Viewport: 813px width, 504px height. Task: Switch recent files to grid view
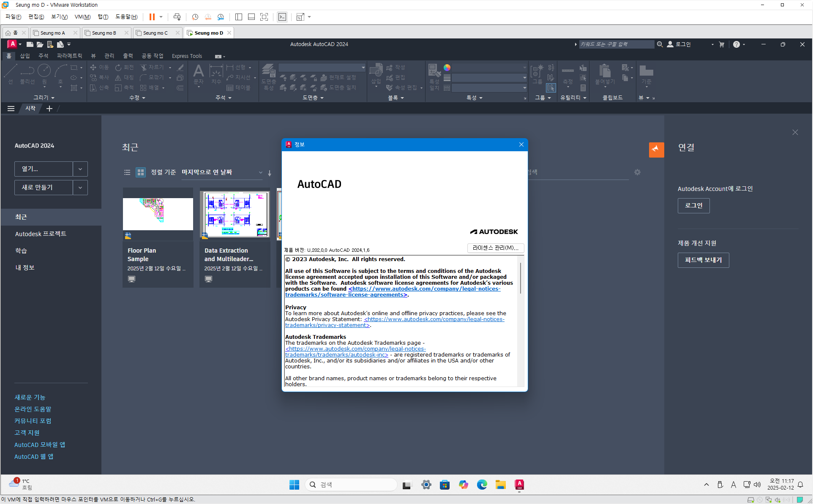(141, 172)
